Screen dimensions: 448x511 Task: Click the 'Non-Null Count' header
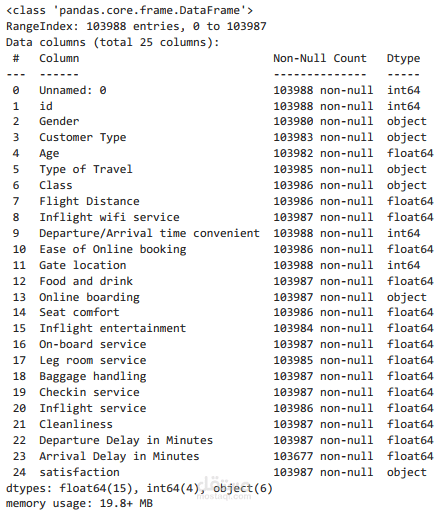point(320,58)
